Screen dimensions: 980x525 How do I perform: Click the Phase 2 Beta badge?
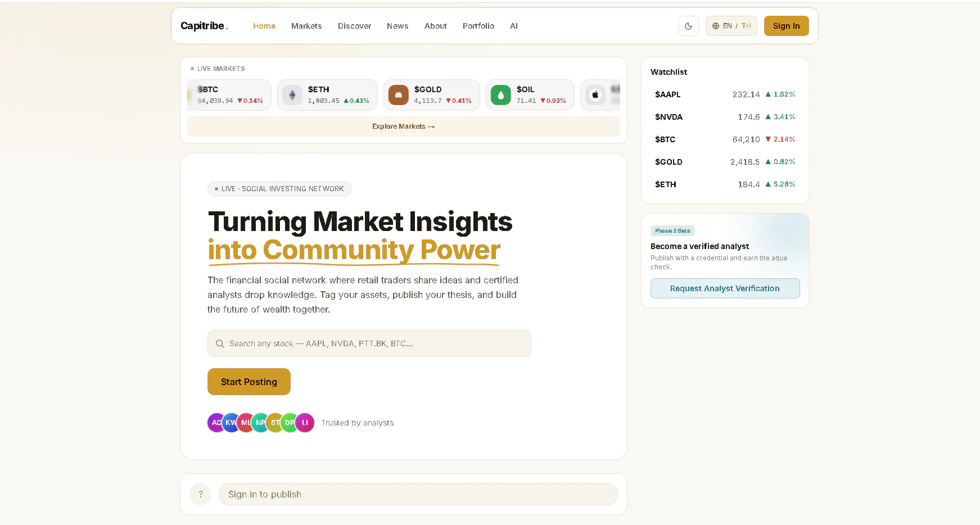pos(672,231)
